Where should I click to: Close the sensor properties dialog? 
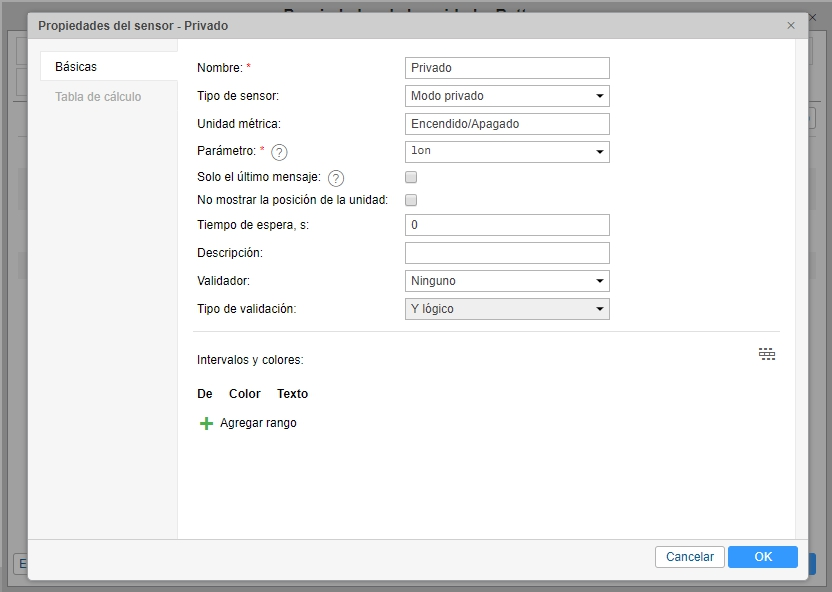[791, 25]
